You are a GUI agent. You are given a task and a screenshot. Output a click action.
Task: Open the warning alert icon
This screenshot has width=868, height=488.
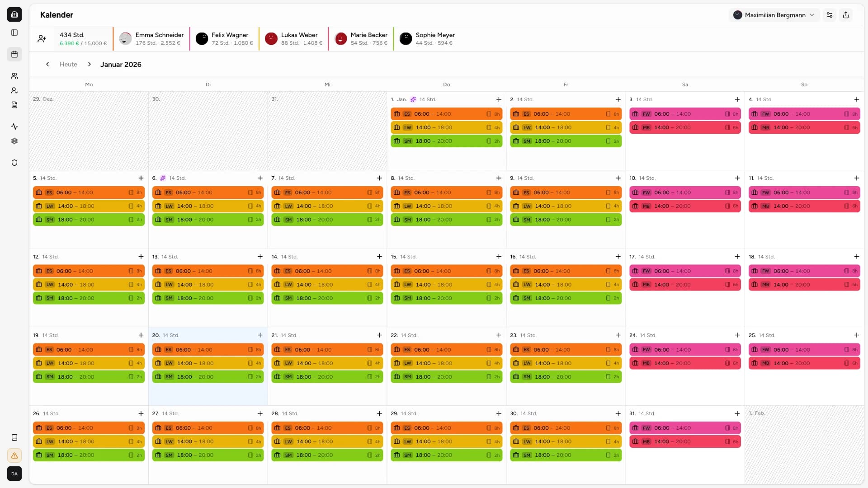[14, 455]
